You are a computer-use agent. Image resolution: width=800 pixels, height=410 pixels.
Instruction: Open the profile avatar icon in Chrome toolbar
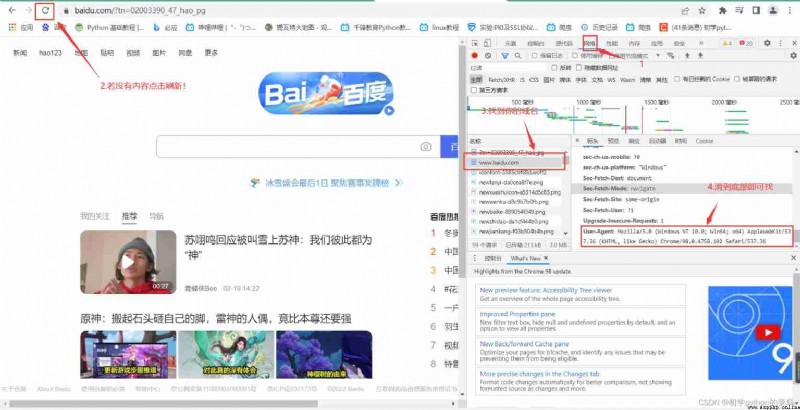pyautogui.click(x=773, y=10)
